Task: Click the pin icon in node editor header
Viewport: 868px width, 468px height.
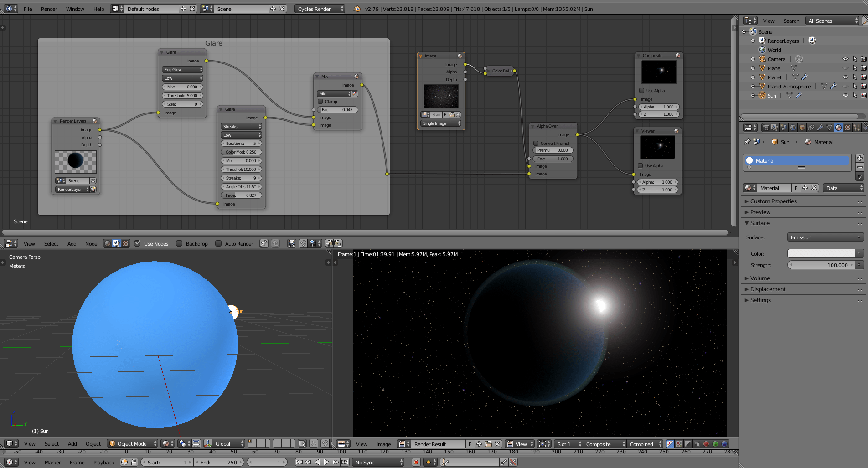Action: (263, 243)
